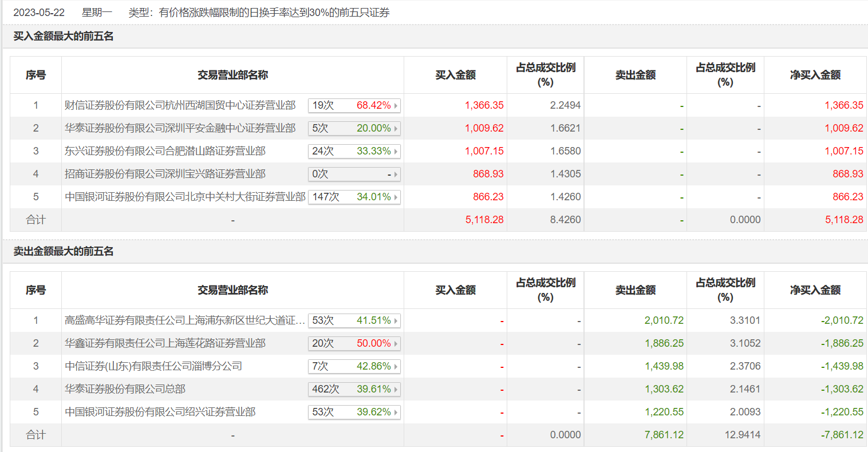The image size is (868, 452).
Task: Select the ratio value 1.6621
Action: click(566, 128)
